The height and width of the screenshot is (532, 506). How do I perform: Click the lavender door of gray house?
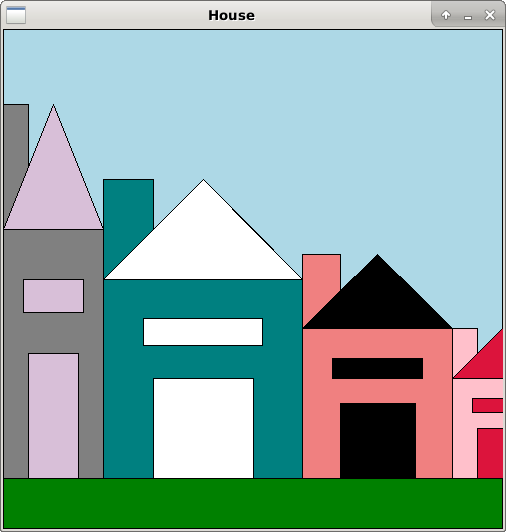pyautogui.click(x=54, y=416)
